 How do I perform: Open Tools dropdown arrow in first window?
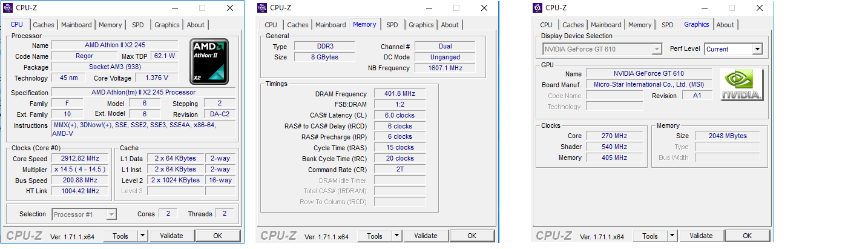click(142, 236)
